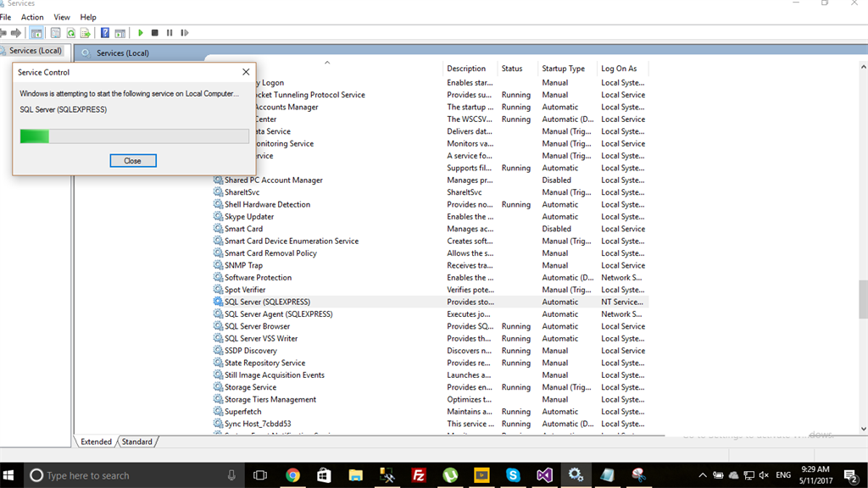Switch to the Extended tab
Viewport: 868px width, 488px height.
point(96,441)
